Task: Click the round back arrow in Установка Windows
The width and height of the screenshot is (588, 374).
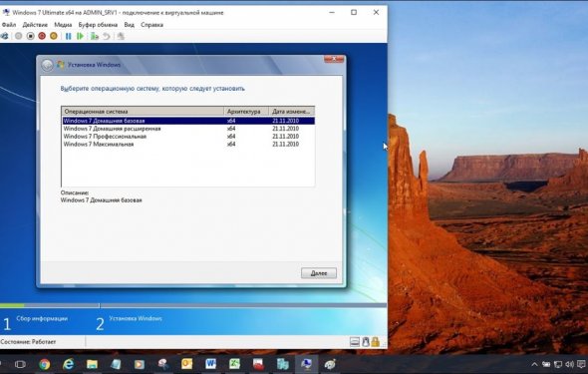Action: tap(47, 65)
